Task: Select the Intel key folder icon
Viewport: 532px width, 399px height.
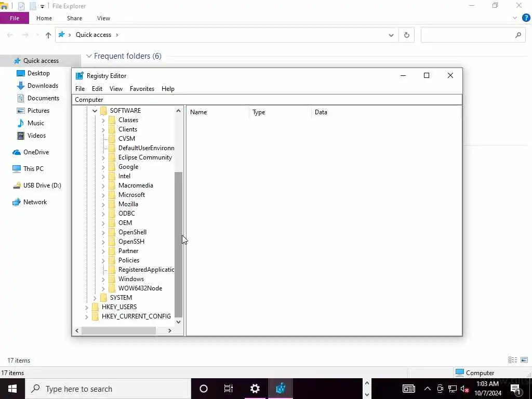Action: click(x=112, y=176)
